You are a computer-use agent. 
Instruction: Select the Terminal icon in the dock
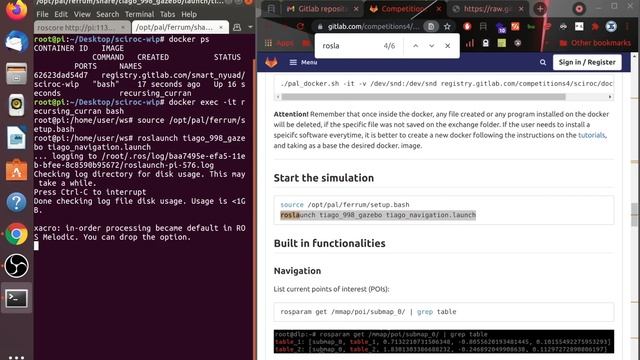coord(16,298)
